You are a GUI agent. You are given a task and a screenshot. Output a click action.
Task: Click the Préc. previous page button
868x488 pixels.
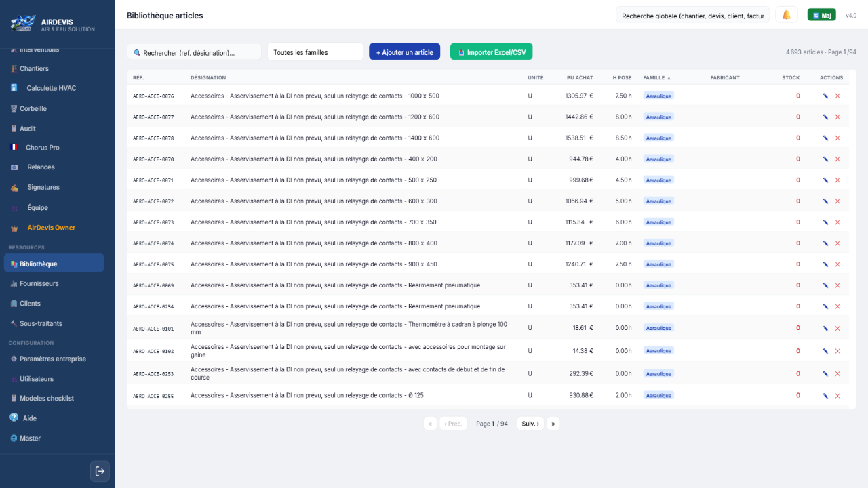point(454,424)
